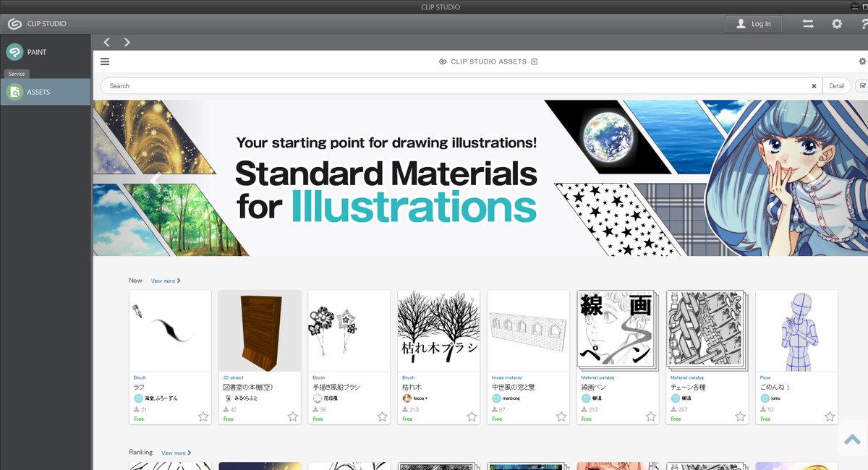Click the 手描き風船ブラシ title
Viewport: 868px width, 470px height.
(x=336, y=388)
